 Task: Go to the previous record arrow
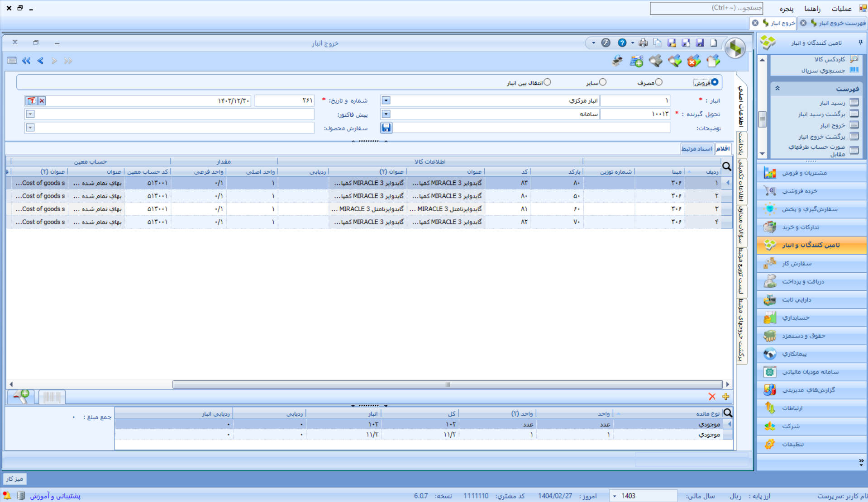tap(40, 61)
